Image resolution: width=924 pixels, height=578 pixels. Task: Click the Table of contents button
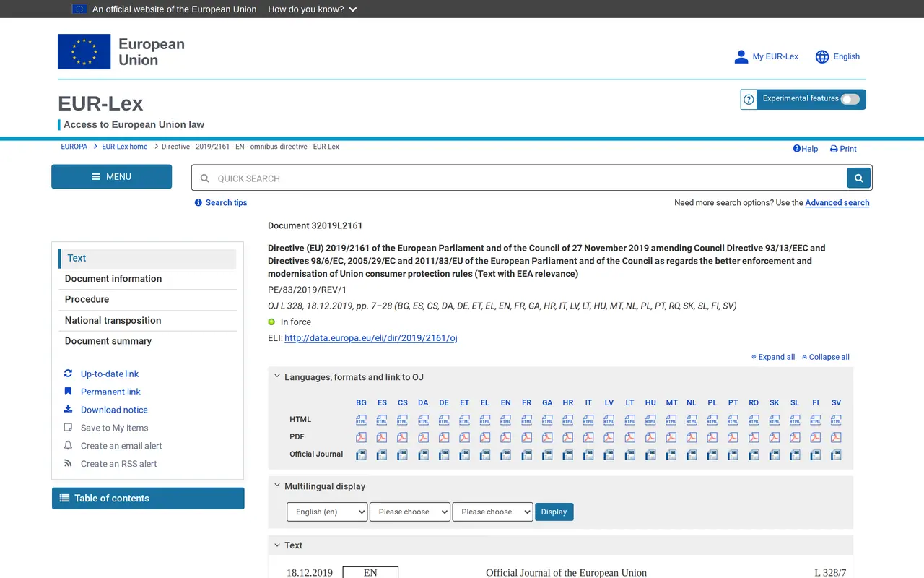(148, 499)
